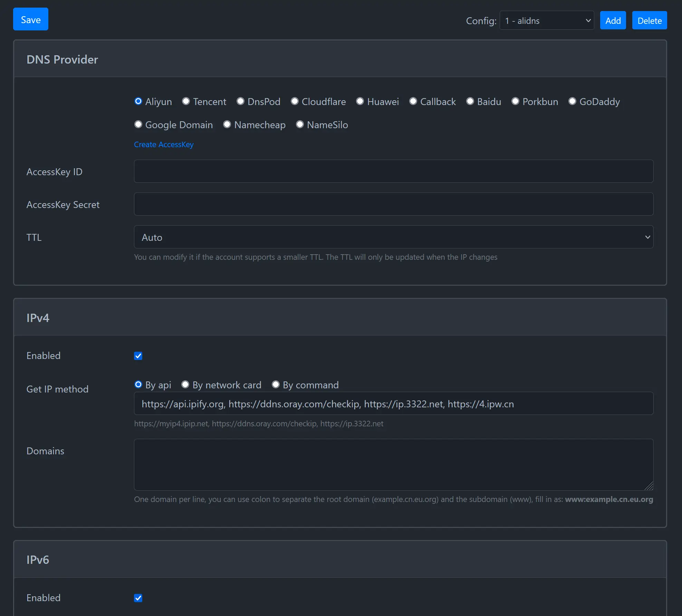Select Aliyun as DNS provider
682x616 pixels.
138,101
